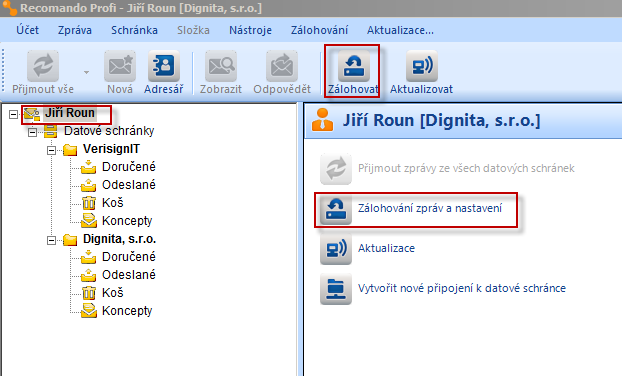
Task: Click the Koncepty drafts icon under Dignita
Action: tap(88, 311)
